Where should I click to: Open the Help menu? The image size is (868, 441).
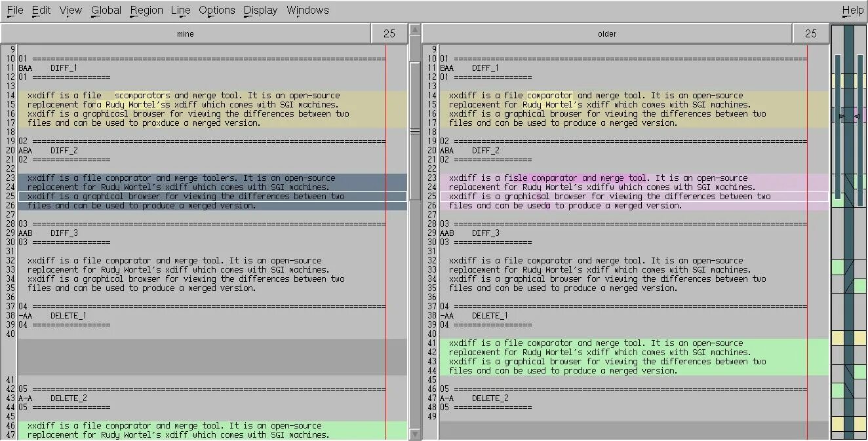(852, 10)
